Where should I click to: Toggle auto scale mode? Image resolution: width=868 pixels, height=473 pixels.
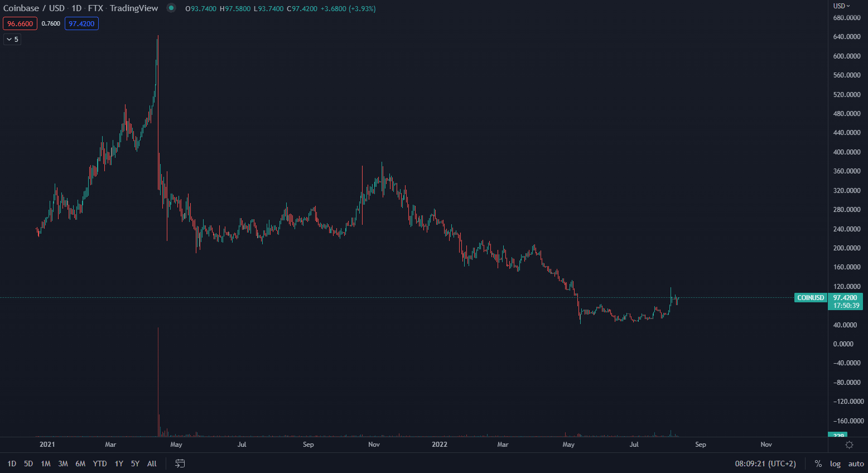[856, 464]
